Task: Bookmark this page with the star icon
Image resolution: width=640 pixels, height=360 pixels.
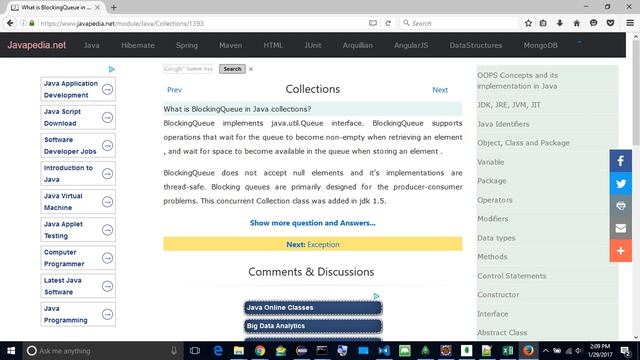Action: coord(528,23)
